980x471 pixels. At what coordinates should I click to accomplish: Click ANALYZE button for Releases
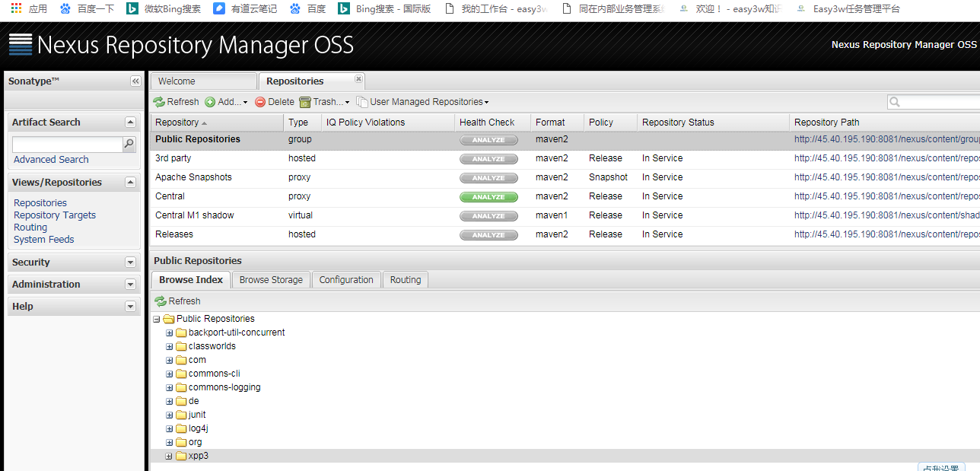(488, 235)
